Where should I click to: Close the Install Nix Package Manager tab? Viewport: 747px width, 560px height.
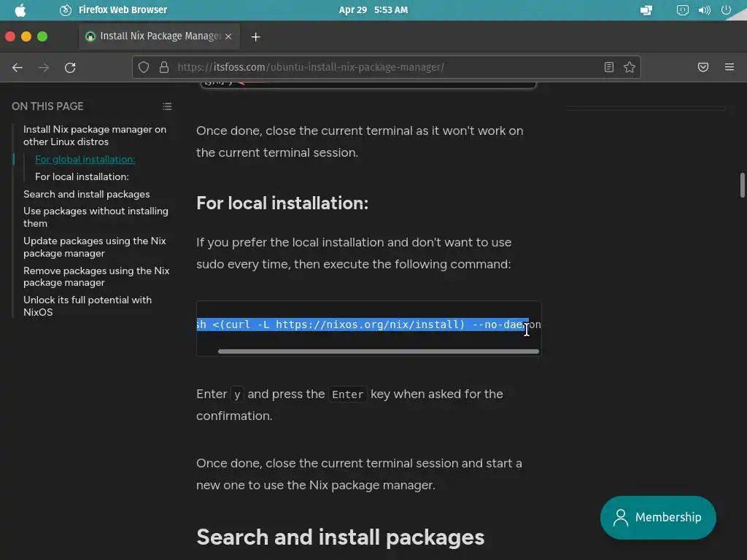click(x=228, y=36)
